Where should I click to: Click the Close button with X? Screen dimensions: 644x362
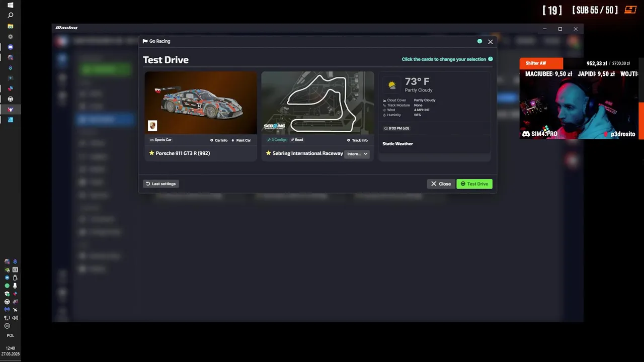click(x=441, y=184)
